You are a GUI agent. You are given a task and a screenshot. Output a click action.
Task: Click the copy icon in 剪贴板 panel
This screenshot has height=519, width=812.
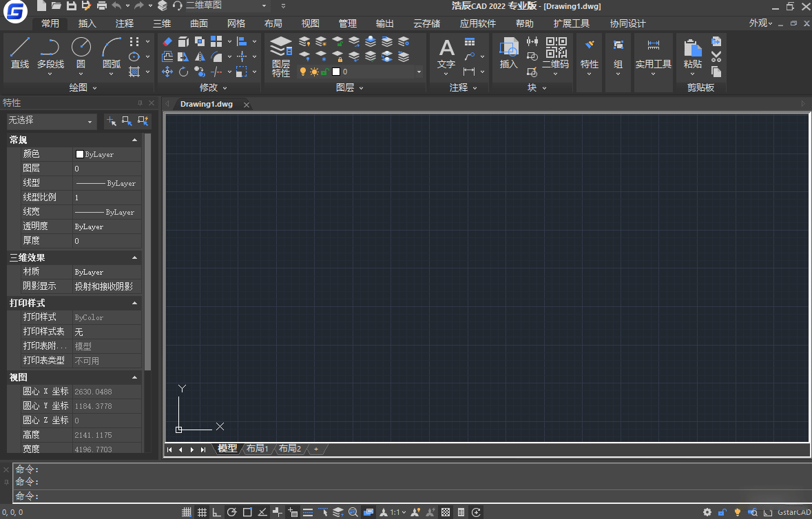[716, 72]
